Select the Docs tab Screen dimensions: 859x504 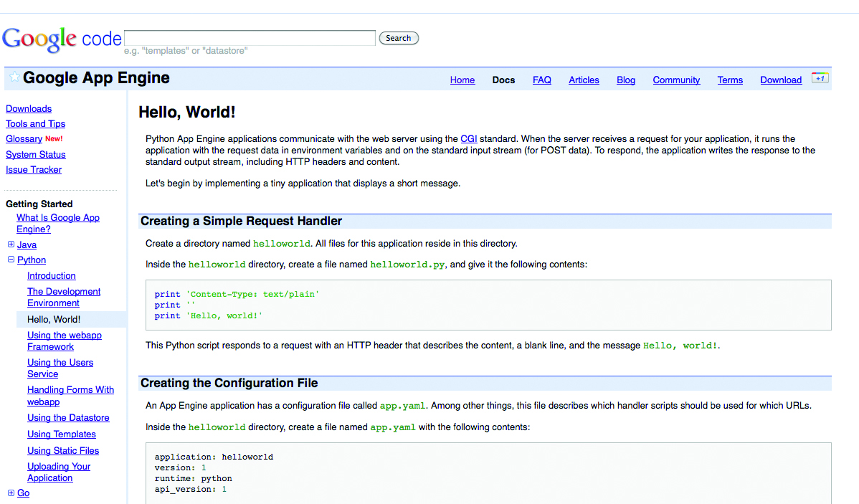(x=503, y=80)
